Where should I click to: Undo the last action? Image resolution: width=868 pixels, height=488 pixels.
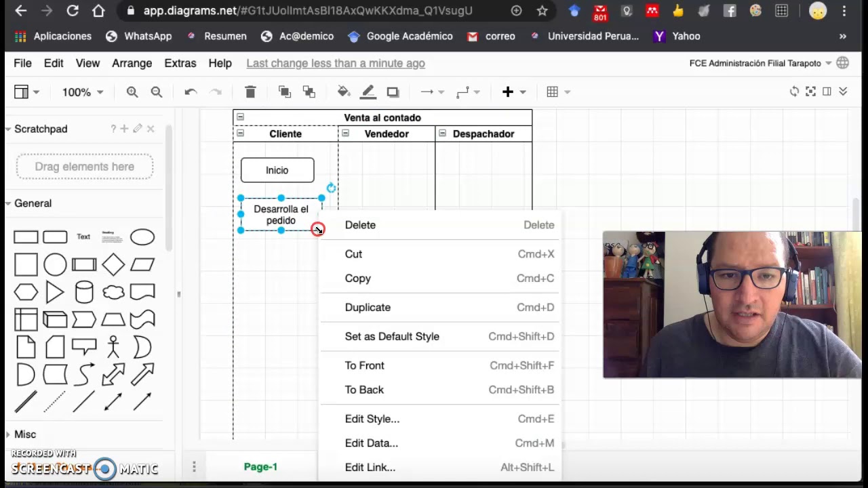pyautogui.click(x=191, y=92)
